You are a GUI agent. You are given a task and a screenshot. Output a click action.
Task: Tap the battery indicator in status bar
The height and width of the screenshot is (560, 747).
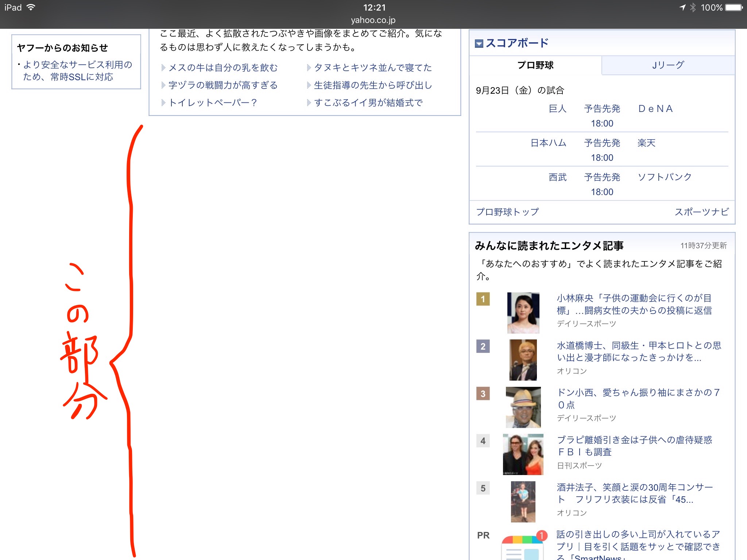pos(734,8)
